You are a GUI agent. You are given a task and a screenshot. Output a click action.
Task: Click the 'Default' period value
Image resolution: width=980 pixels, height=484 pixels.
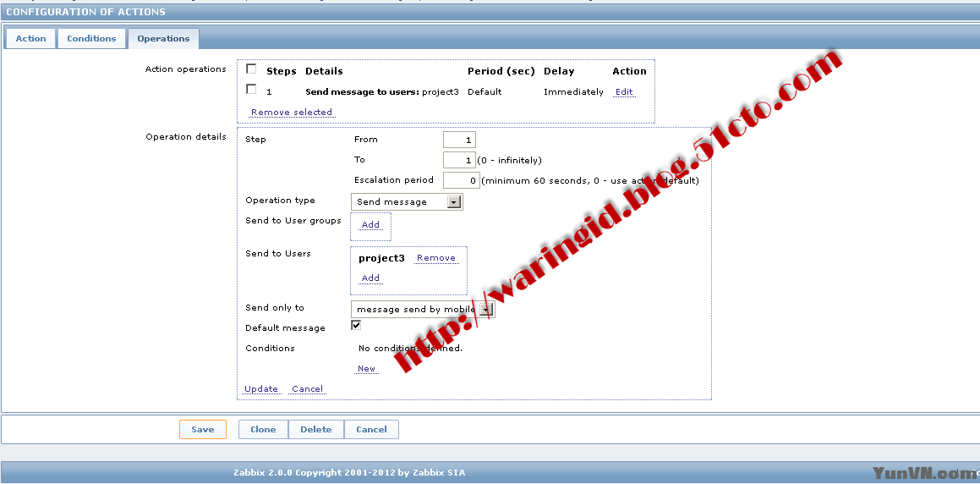(x=485, y=92)
